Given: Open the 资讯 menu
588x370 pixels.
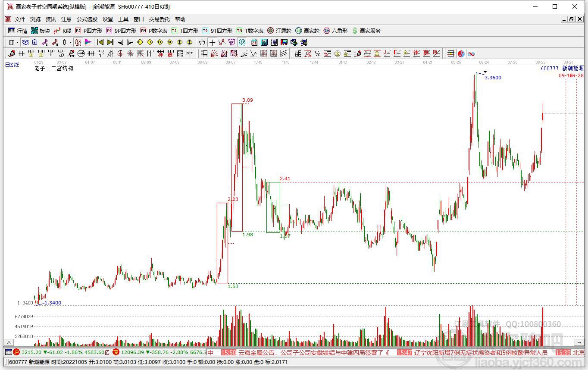Looking at the screenshot, I should coord(51,19).
